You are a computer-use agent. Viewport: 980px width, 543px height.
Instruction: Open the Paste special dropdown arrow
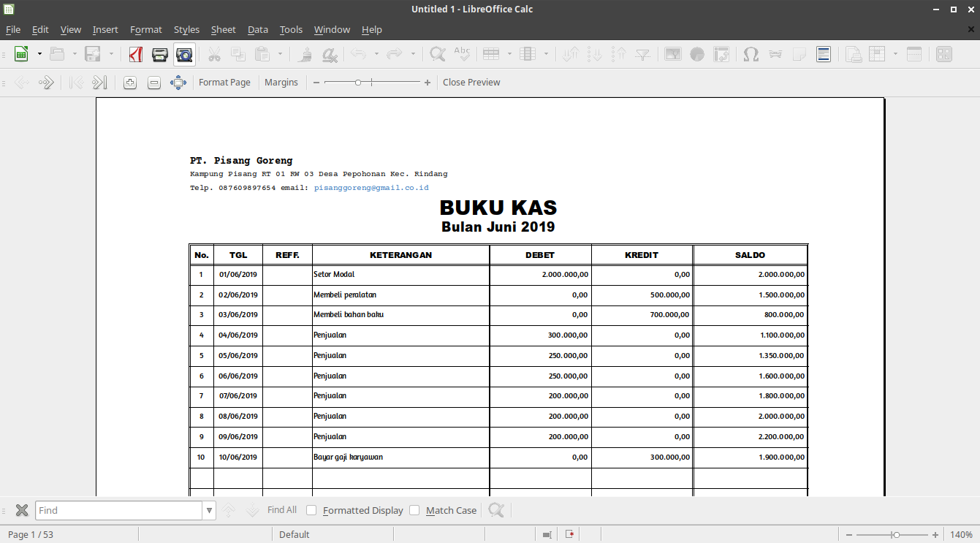280,54
